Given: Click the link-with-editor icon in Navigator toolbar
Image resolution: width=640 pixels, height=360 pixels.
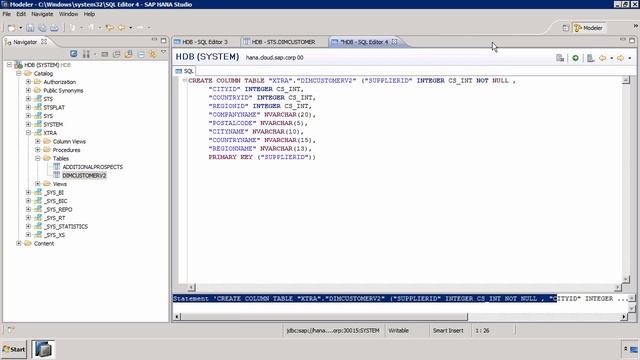Looking at the screenshot, I should (128, 54).
